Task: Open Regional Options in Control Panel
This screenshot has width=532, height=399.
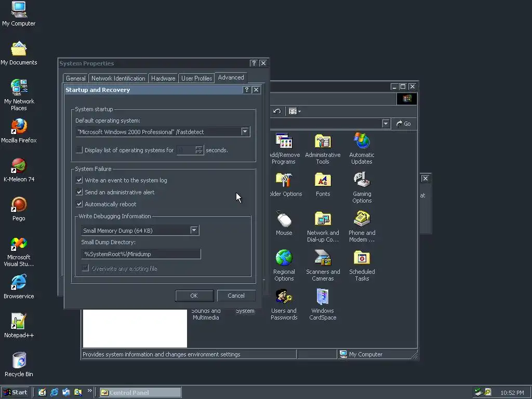Action: tap(284, 265)
